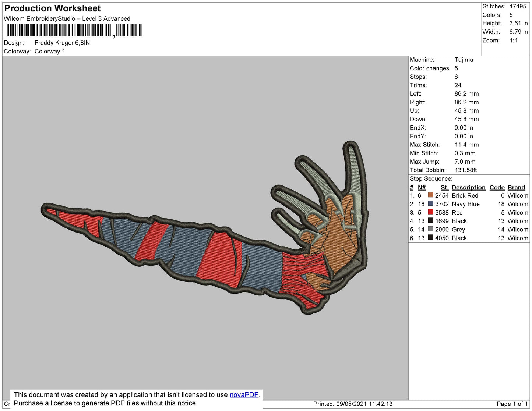Click the 'Down:' label
Image resolution: width=532 pixels, height=411 pixels.
pyautogui.click(x=418, y=119)
